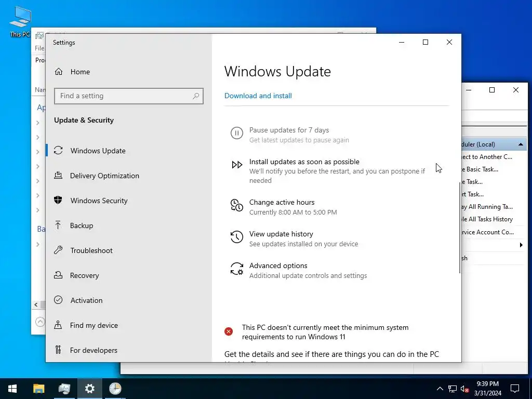The width and height of the screenshot is (532, 399).
Task: Click the For developers tools icon
Action: point(58,350)
